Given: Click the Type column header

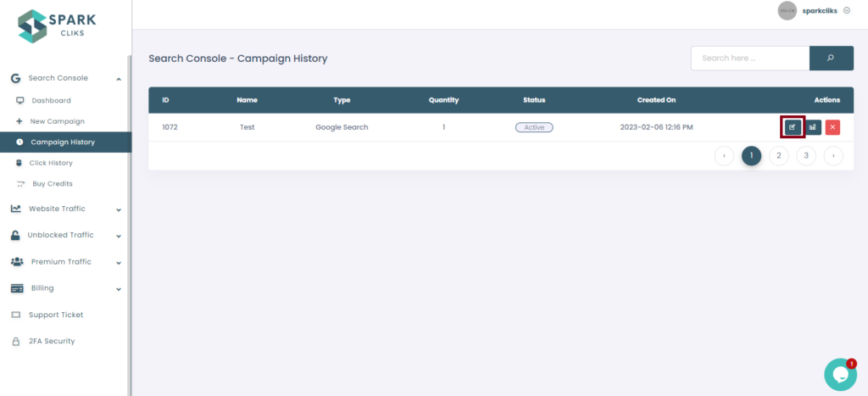Looking at the screenshot, I should click(x=342, y=100).
